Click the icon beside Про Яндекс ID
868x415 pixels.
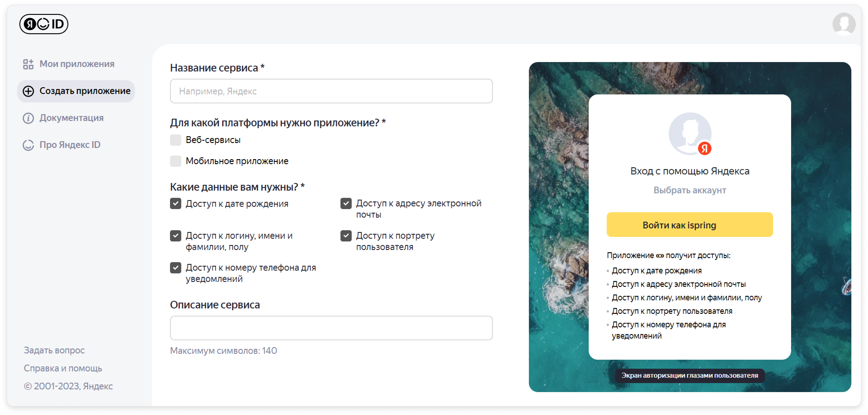[28, 145]
